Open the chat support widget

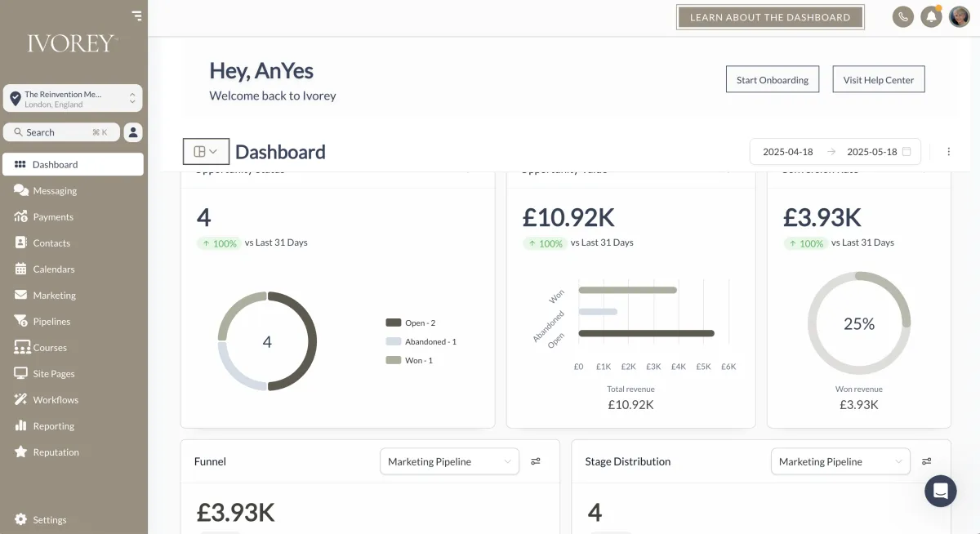[x=940, y=491]
